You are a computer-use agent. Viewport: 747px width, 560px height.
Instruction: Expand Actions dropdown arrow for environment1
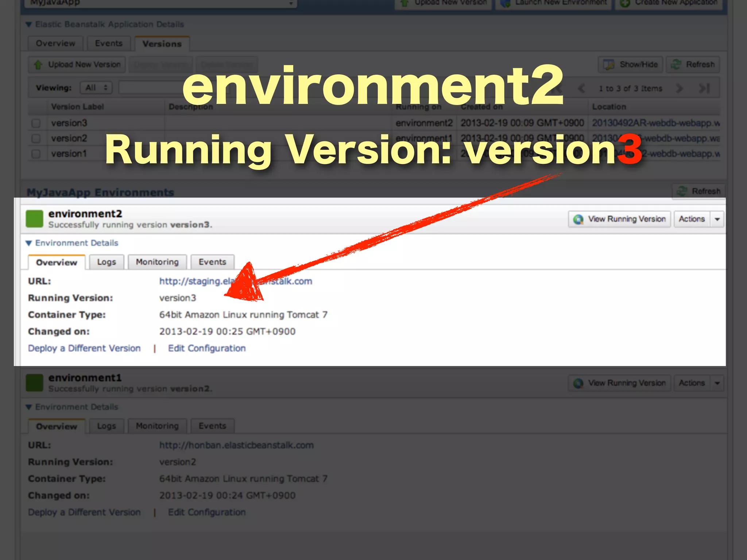pos(717,383)
